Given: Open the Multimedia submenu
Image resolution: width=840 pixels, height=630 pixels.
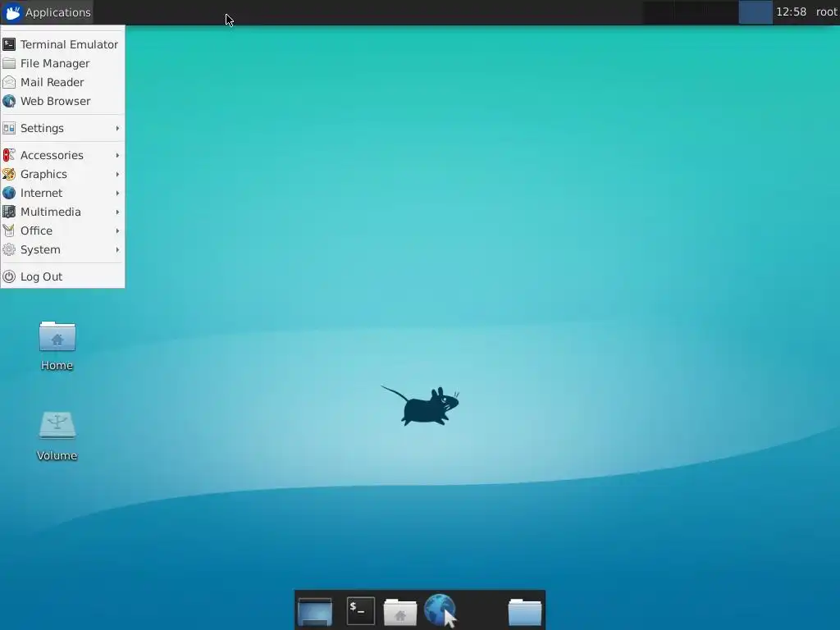Looking at the screenshot, I should click(62, 212).
